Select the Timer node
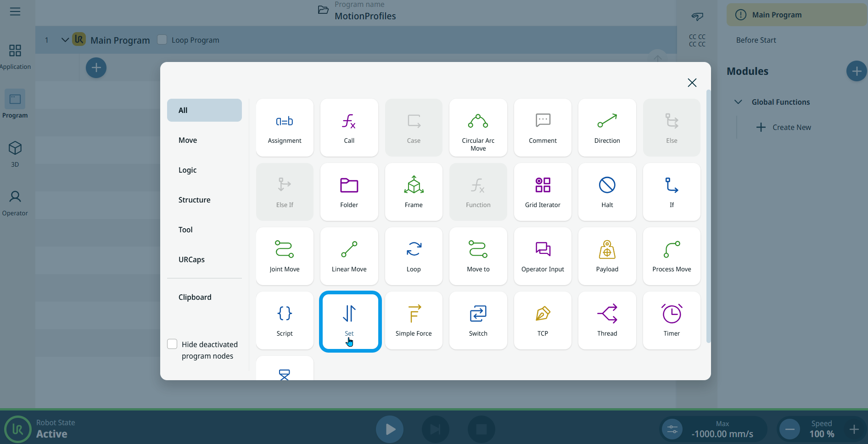 point(671,320)
